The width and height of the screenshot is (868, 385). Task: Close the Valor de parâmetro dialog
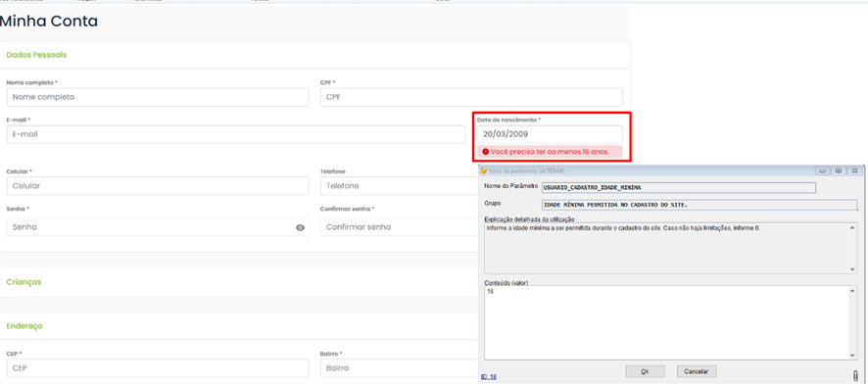pos(854,170)
